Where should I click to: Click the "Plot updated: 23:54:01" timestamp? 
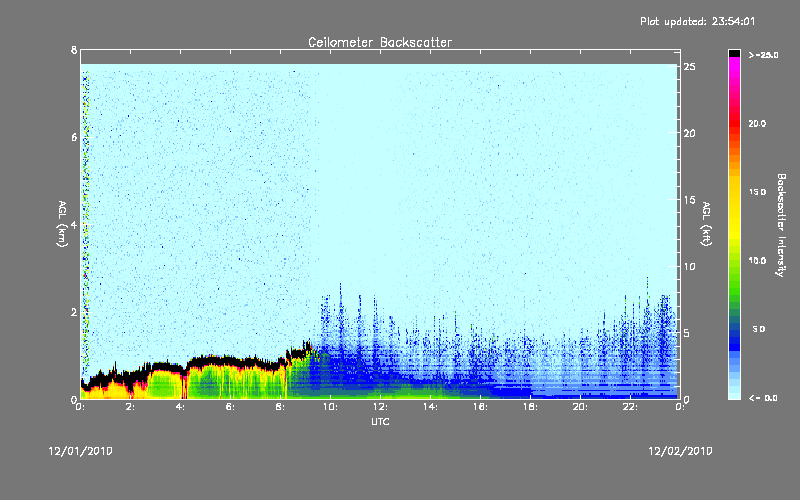(x=697, y=21)
